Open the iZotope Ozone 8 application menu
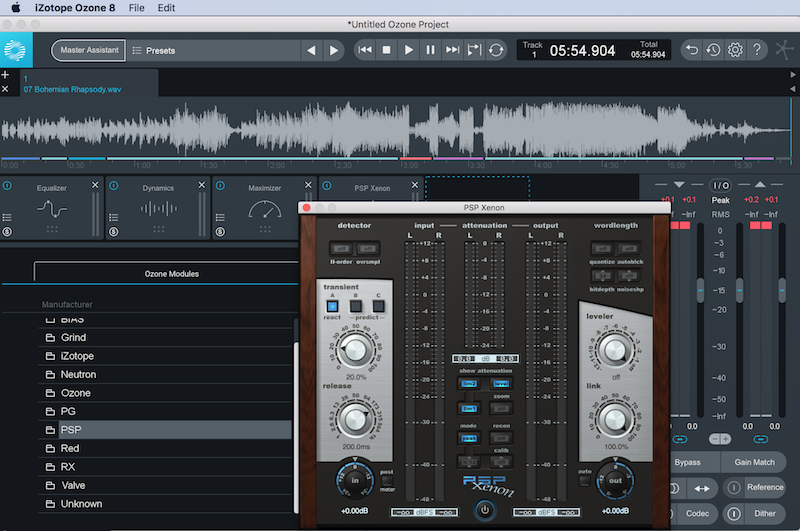This screenshot has height=531, width=800. 75,8
